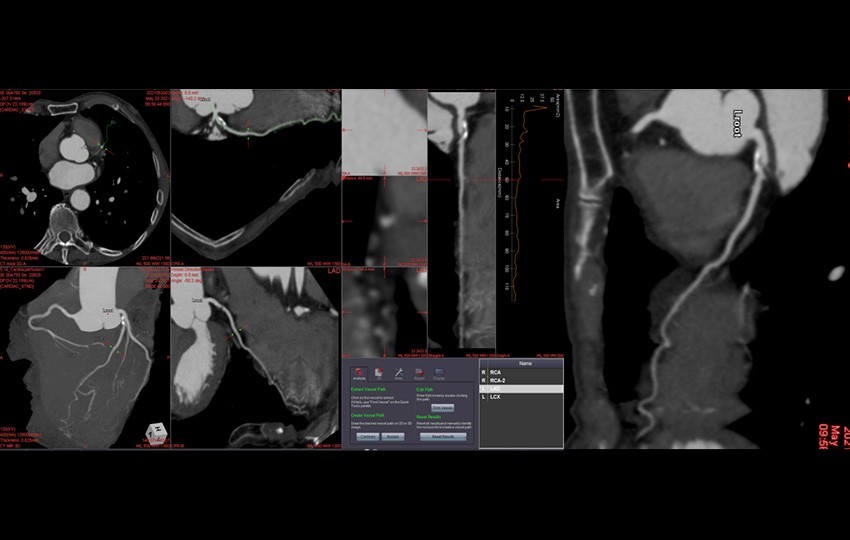Click the Name column header
The image size is (850, 540).
coord(525,364)
